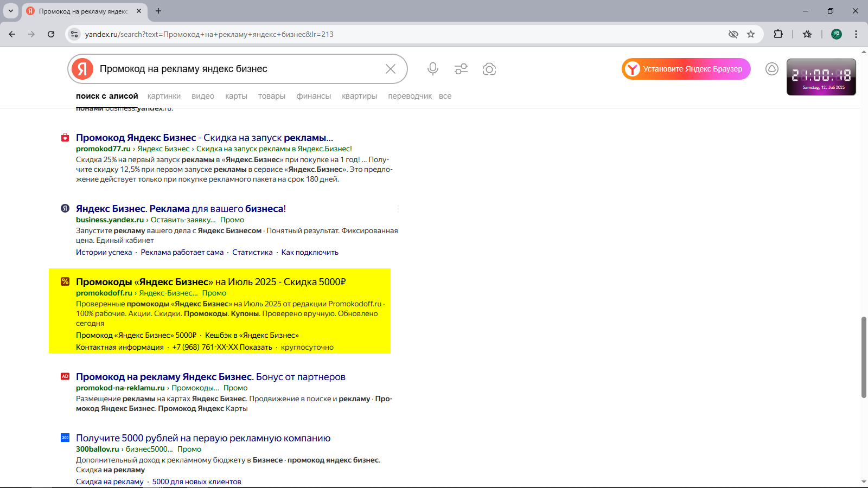The height and width of the screenshot is (488, 868).
Task: Click business.yandex.ru result favicon
Action: click(x=65, y=208)
